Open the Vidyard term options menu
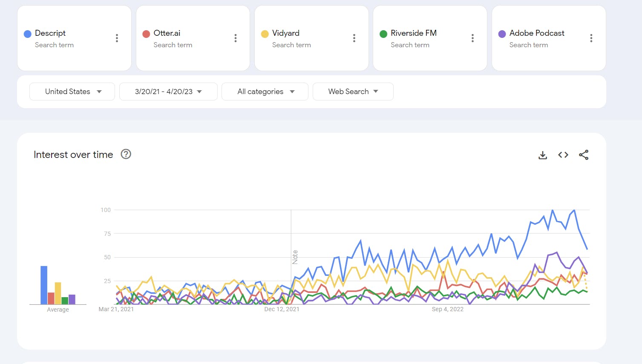This screenshot has height=364, width=642. [x=354, y=38]
